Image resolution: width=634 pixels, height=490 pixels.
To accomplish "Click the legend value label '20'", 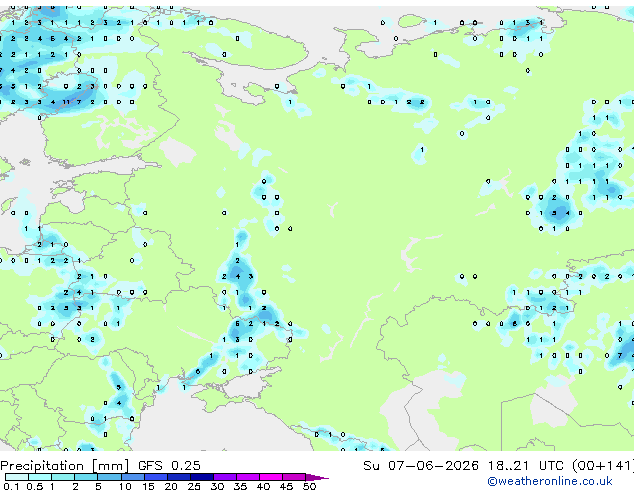I will [171, 486].
